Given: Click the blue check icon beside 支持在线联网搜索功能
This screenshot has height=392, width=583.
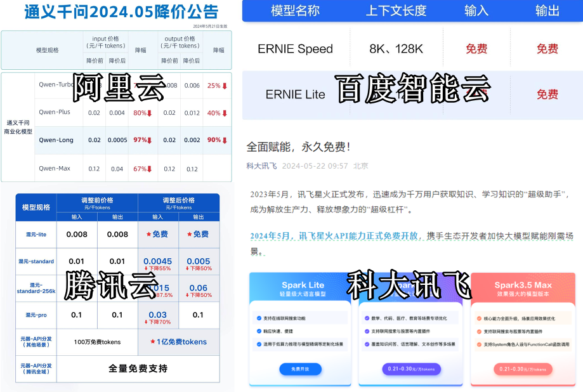Looking at the screenshot, I should (x=260, y=318).
